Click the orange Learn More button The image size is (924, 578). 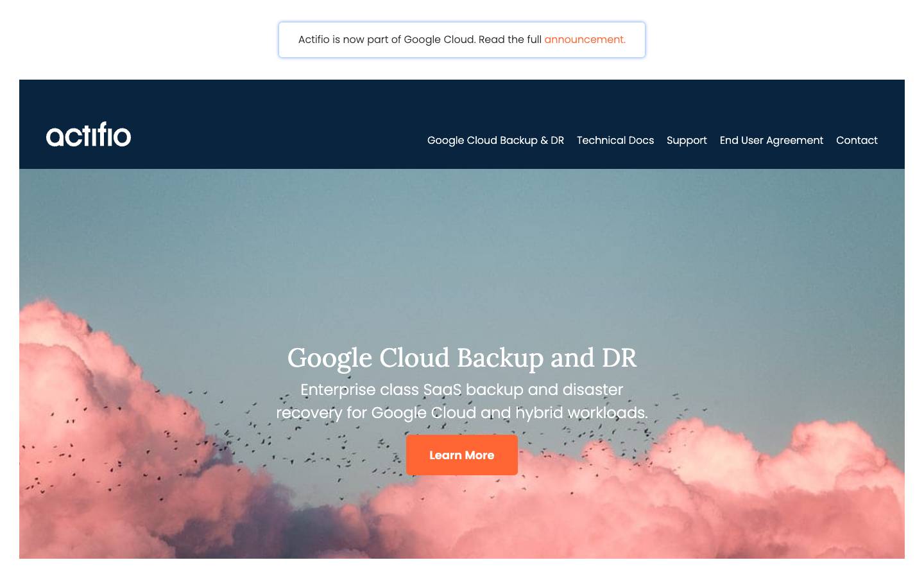pyautogui.click(x=462, y=455)
